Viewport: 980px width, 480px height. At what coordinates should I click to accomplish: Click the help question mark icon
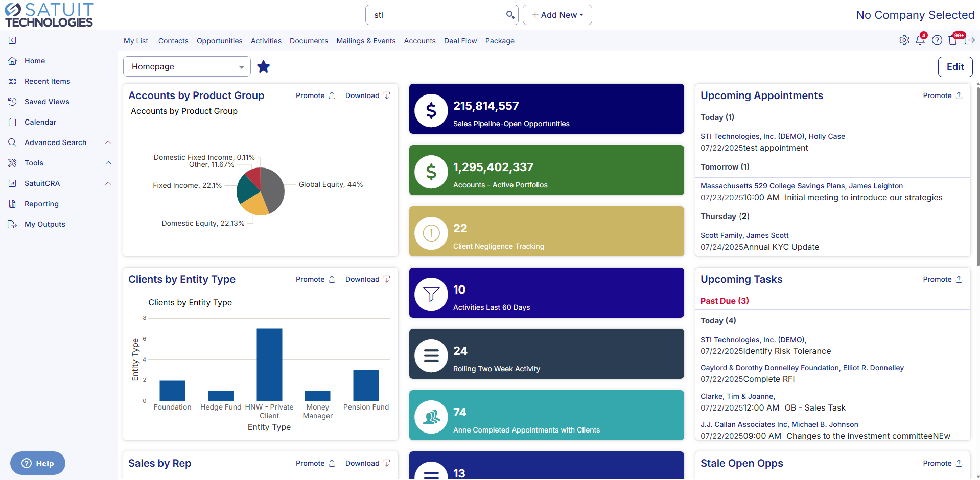pos(937,40)
